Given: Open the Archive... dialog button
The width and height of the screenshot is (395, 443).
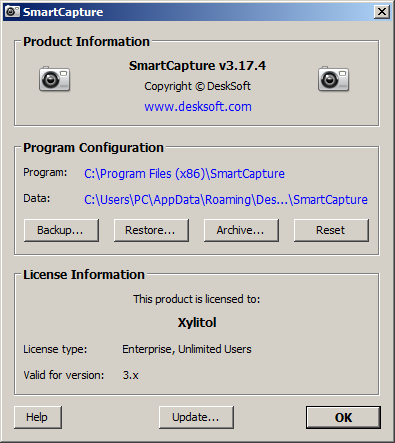Looking at the screenshot, I should coord(241,230).
